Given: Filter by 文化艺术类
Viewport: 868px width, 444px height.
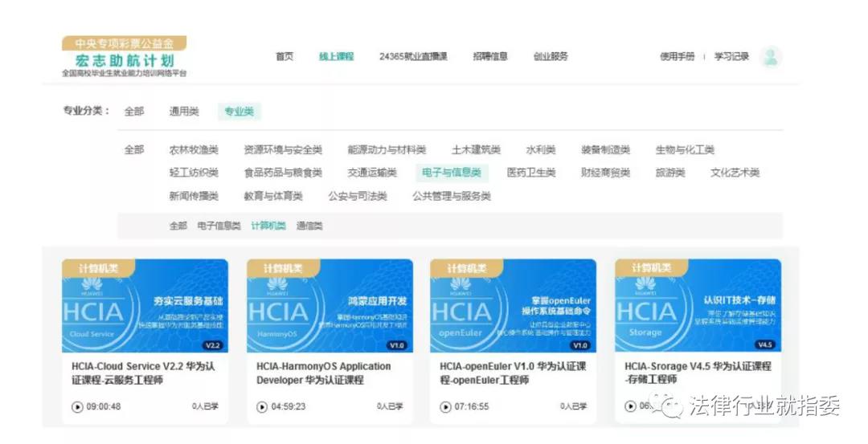Looking at the screenshot, I should click(x=735, y=173).
